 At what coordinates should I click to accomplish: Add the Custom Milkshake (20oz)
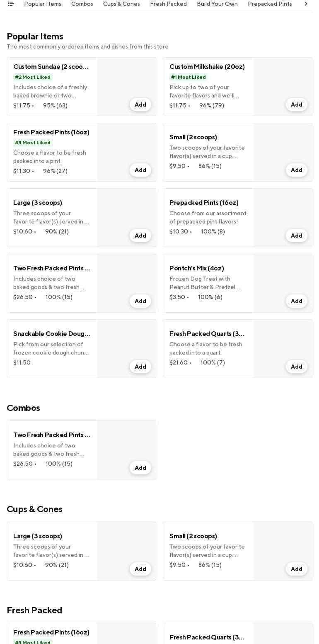[297, 105]
